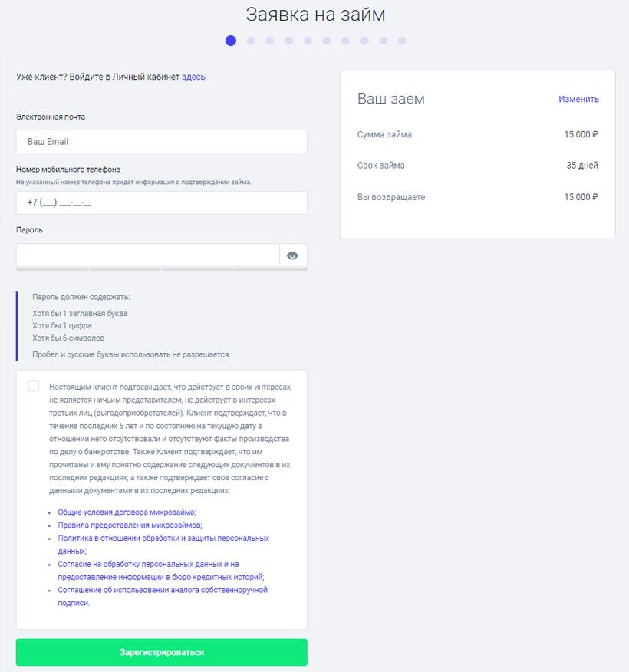The image size is (629, 672).
Task: Select the first active step dot
Action: click(x=231, y=41)
